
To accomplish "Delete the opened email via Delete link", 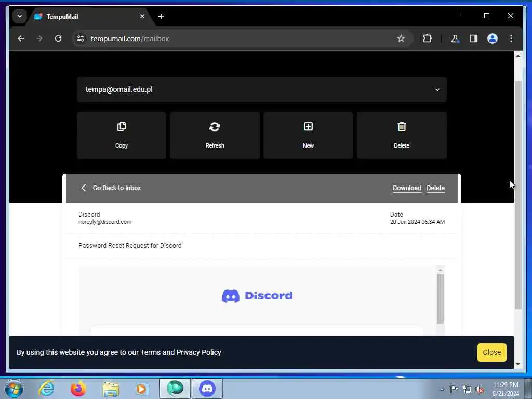I will pos(436,188).
